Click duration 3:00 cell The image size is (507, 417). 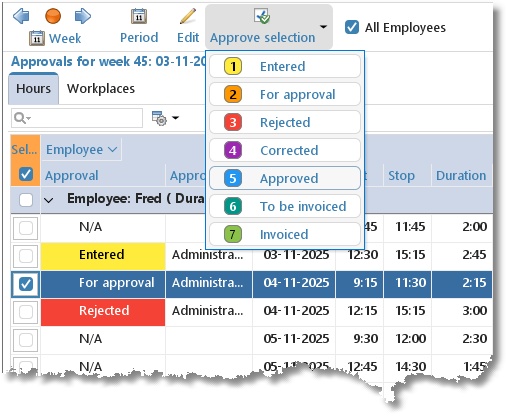pos(475,311)
